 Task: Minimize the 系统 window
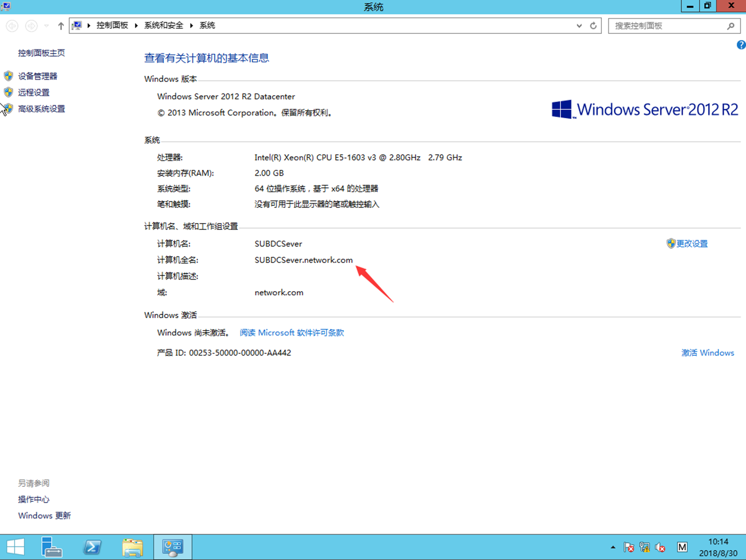(690, 6)
